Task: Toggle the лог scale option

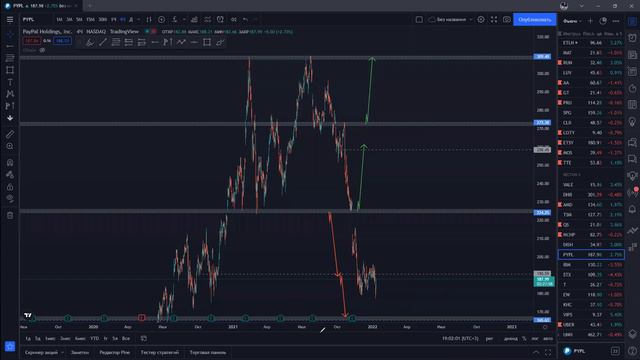Action: pos(535,338)
